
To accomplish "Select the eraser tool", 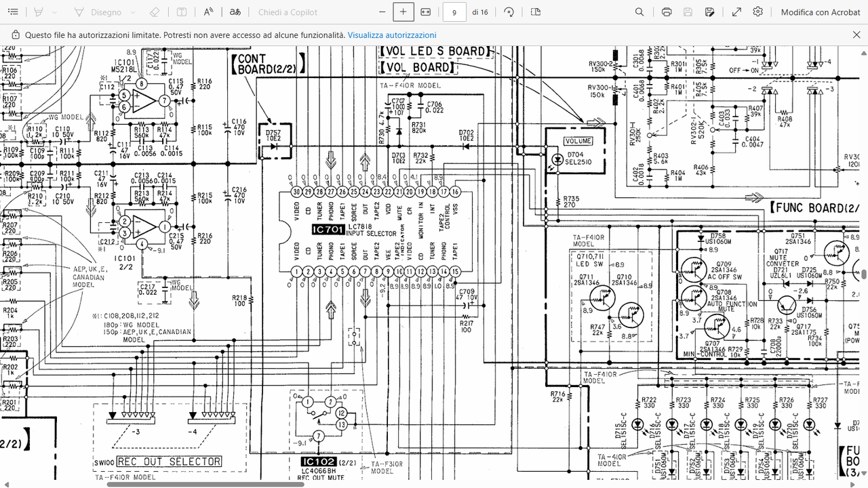I will pyautogui.click(x=154, y=12).
